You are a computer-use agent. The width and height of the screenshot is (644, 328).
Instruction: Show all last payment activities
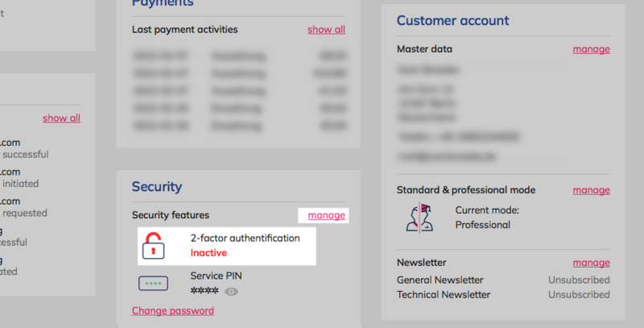click(327, 30)
